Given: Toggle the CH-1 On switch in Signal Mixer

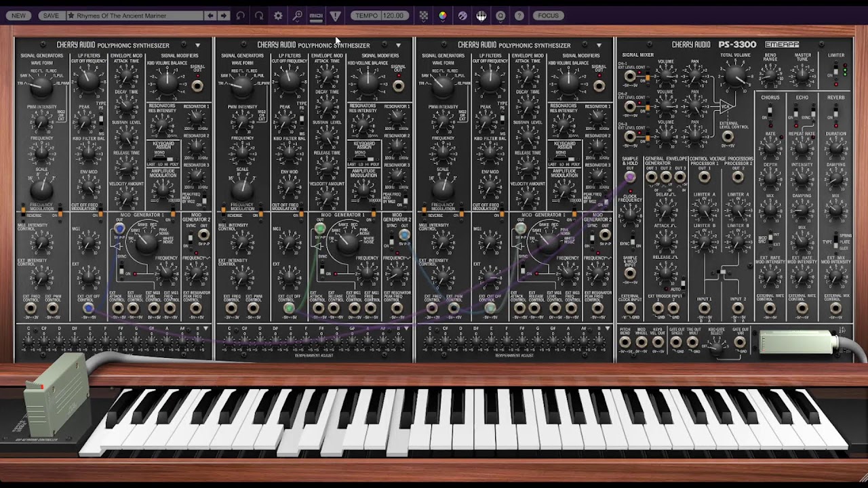Looking at the screenshot, I should tap(647, 77).
